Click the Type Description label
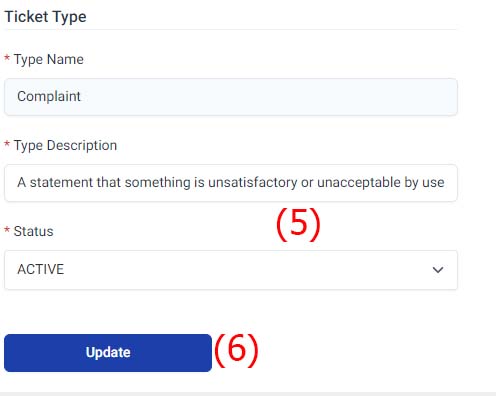This screenshot has width=496, height=396. point(65,146)
